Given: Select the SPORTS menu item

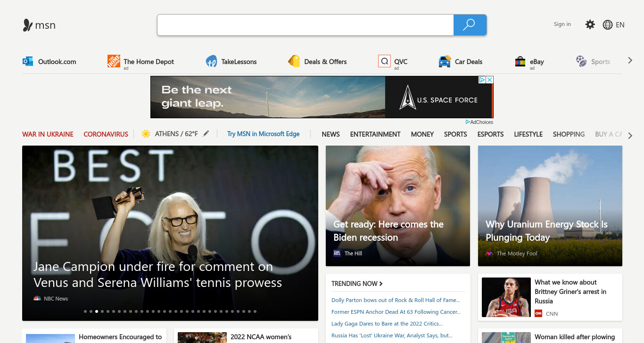Looking at the screenshot, I should pyautogui.click(x=455, y=134).
